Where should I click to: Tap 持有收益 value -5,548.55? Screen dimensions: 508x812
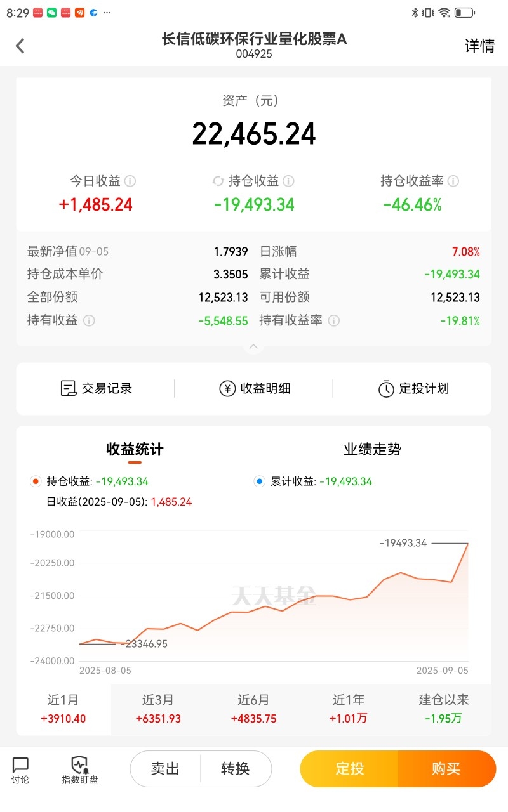click(x=223, y=321)
